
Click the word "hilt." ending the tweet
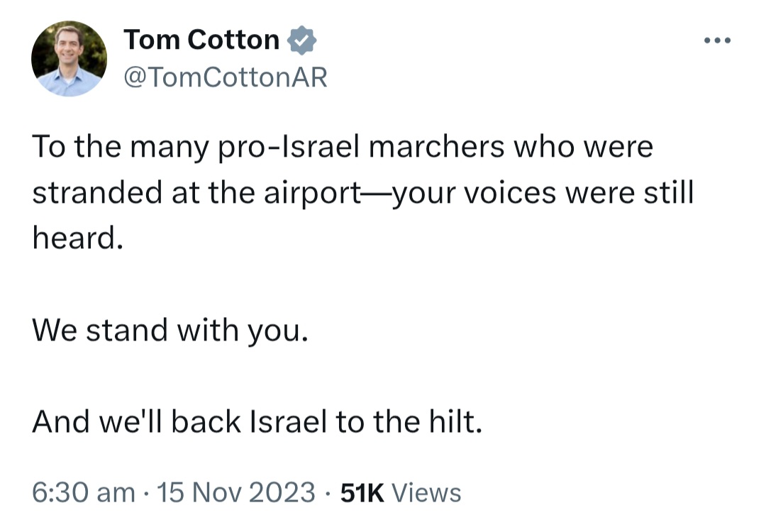pyautogui.click(x=456, y=421)
